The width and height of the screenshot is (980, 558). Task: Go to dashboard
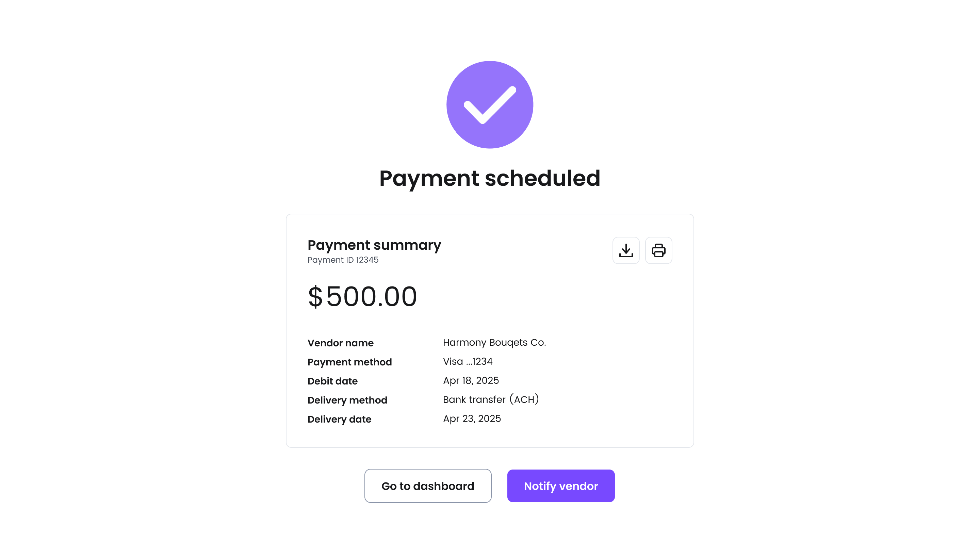[x=428, y=486]
